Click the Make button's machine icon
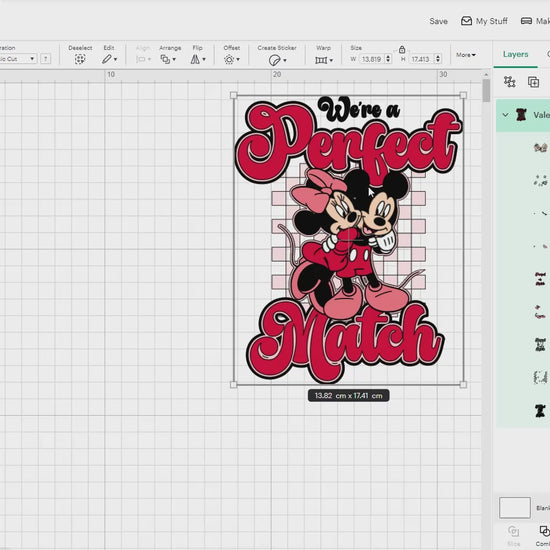Viewport: 550px width, 550px height. click(526, 21)
